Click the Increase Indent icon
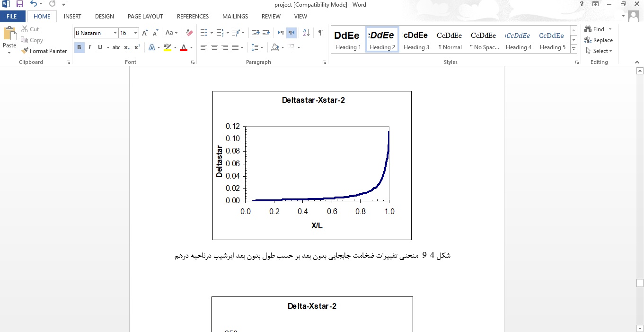Screen dimensions: 644x332 tap(266, 33)
